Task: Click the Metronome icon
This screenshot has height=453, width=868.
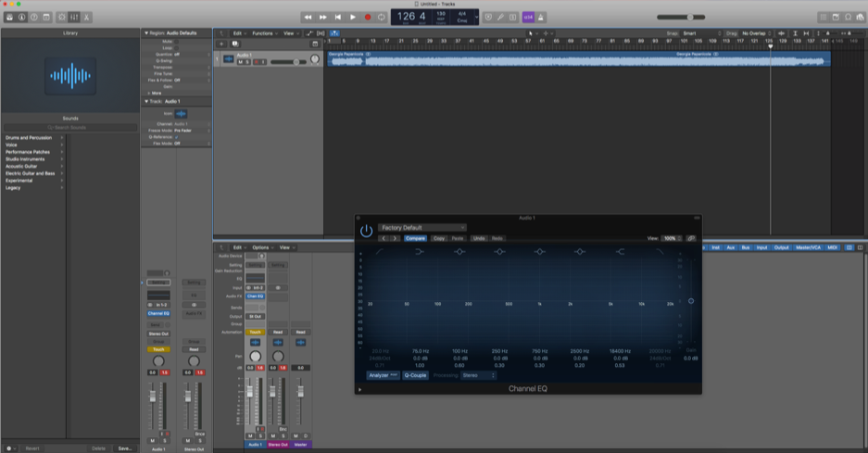Action: tap(541, 17)
